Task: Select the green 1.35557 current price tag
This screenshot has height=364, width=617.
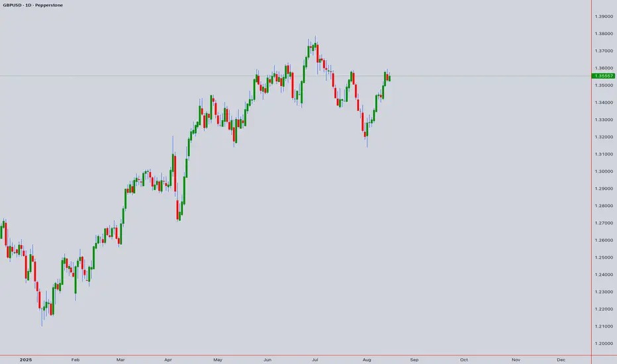Action: tap(604, 75)
